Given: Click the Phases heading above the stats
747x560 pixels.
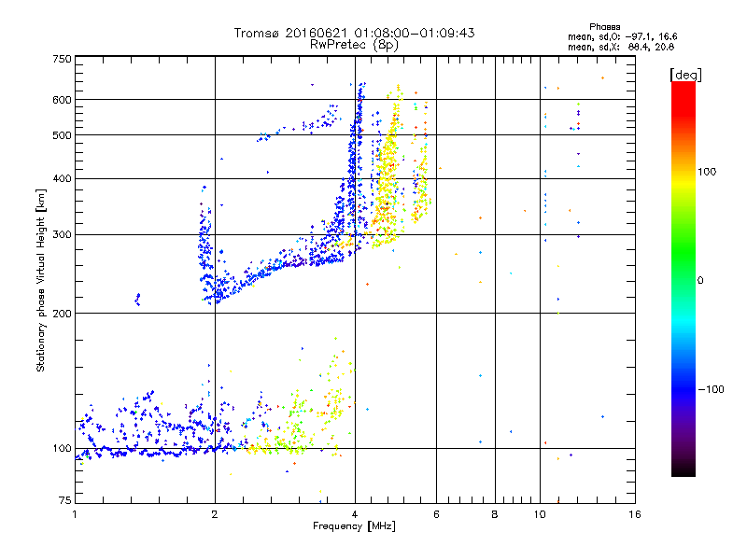Looking at the screenshot, I should coord(604,27).
